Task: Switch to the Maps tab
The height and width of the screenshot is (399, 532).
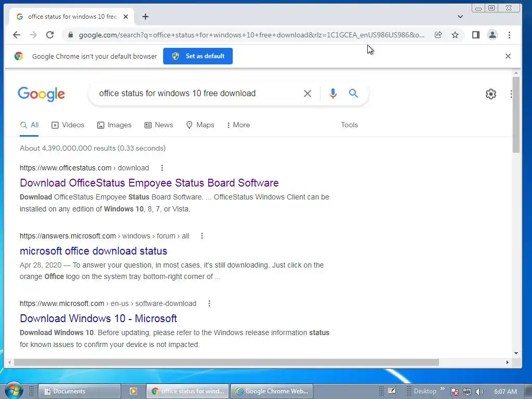Action: [x=200, y=125]
